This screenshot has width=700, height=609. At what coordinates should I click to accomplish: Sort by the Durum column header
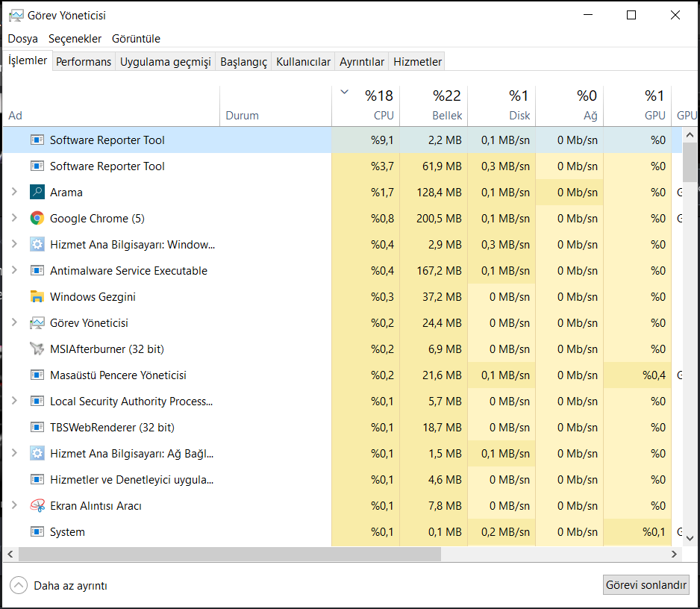276,106
